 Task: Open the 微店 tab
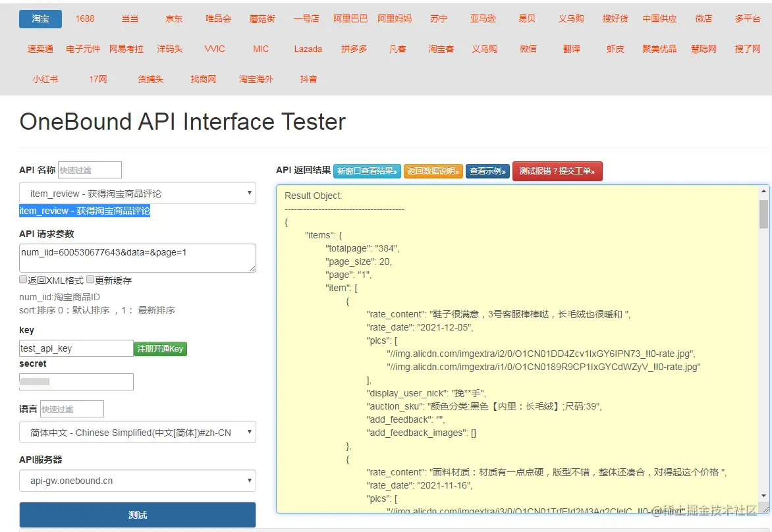[x=703, y=18]
